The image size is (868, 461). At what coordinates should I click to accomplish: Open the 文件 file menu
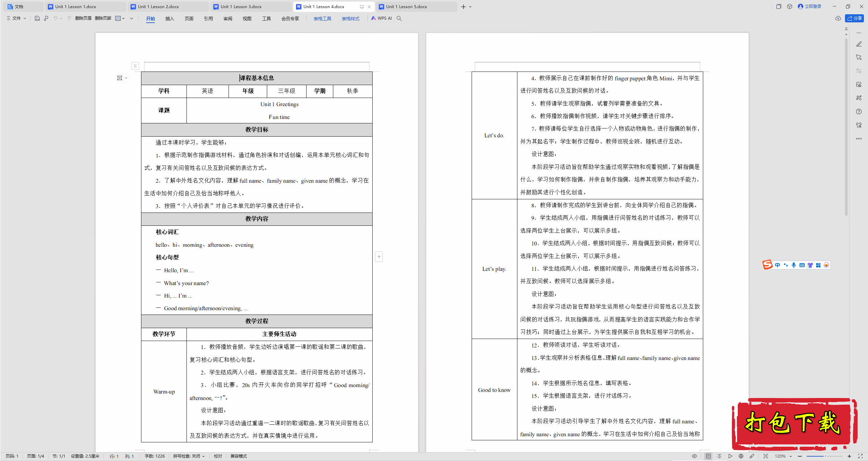[x=16, y=18]
